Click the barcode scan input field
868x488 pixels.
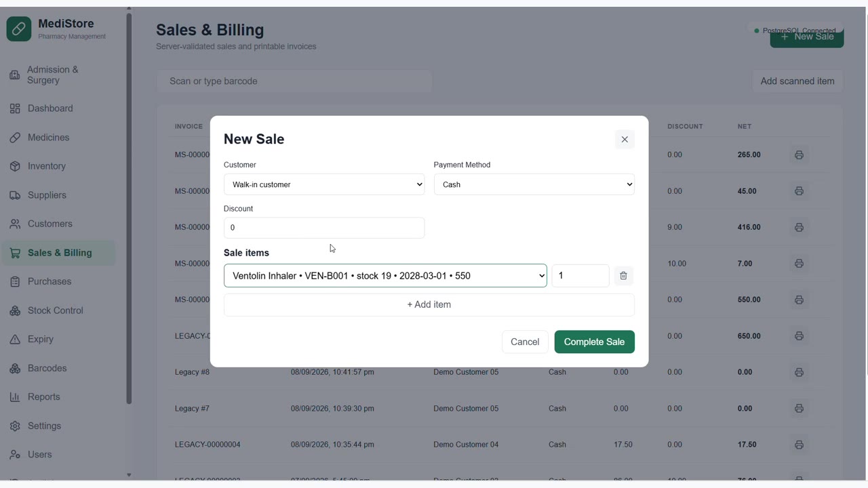tap(294, 81)
